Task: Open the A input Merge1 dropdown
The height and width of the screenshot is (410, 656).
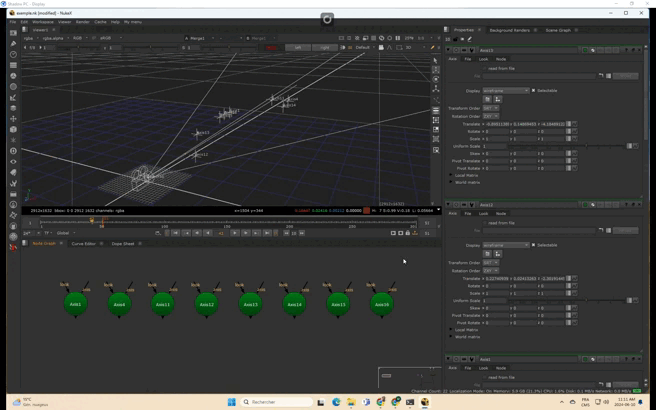Action: click(x=202, y=38)
